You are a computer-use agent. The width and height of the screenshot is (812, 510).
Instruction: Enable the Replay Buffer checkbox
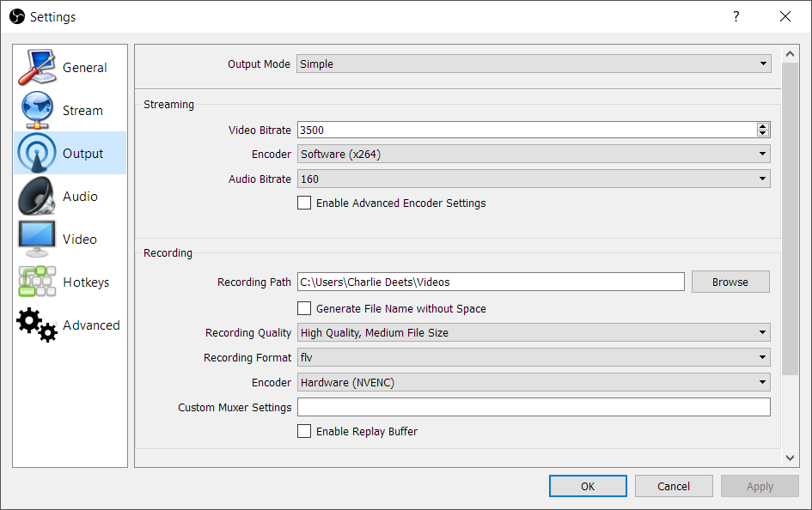tap(304, 431)
